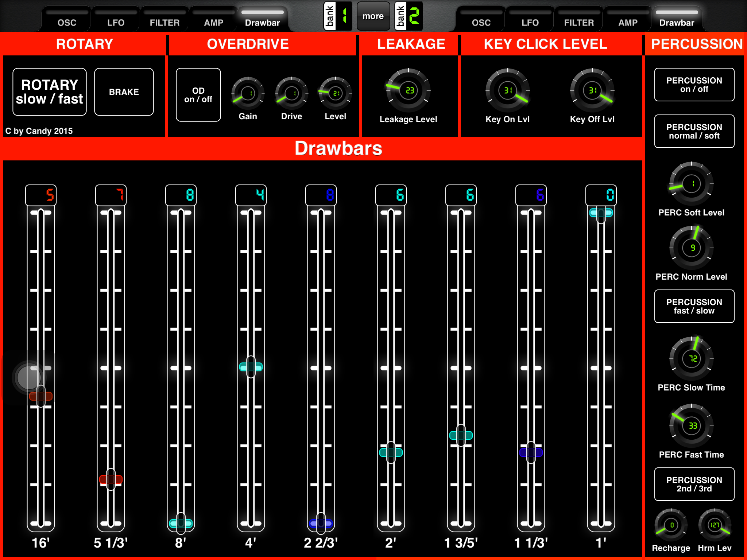The width and height of the screenshot is (747, 560).
Task: Click the 2' drawbar value display
Action: (x=391, y=195)
